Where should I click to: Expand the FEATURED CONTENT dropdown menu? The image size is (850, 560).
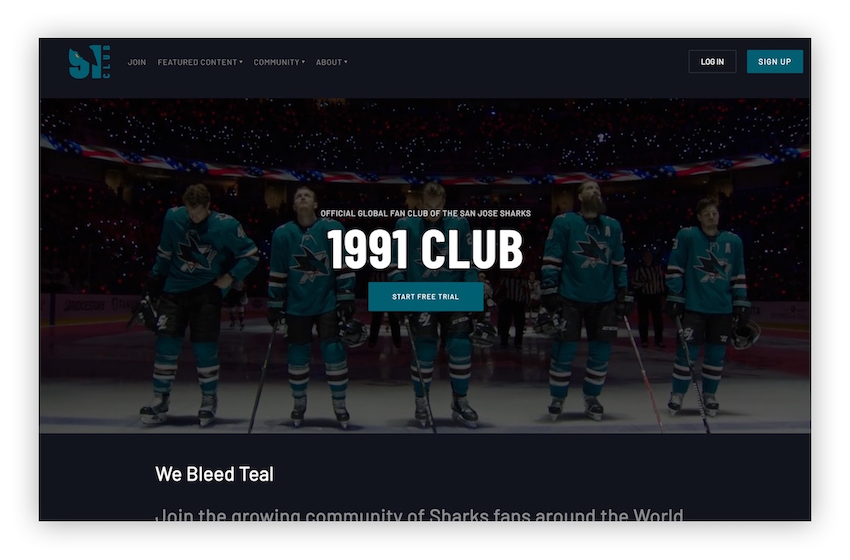pos(200,62)
